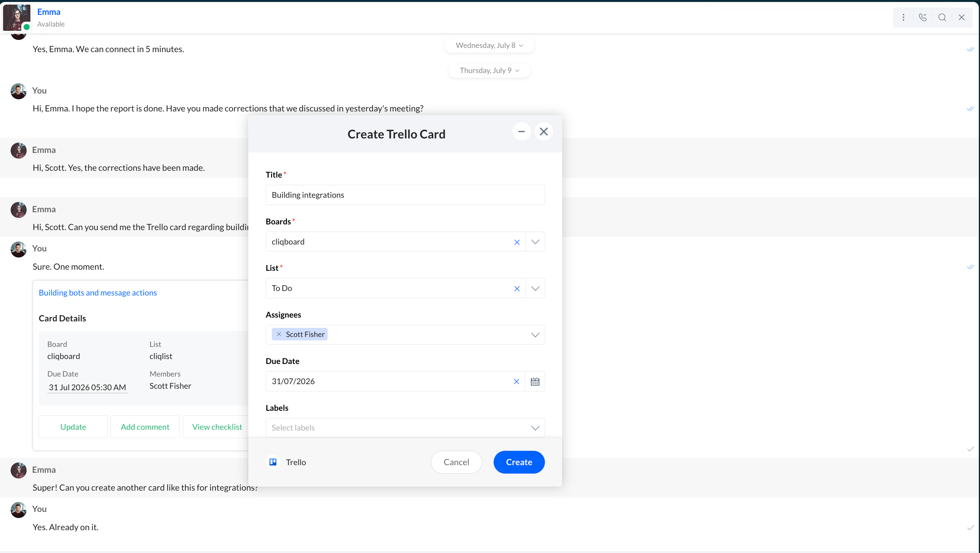Viewport: 980px width, 553px height.
Task: Open the Select labels dropdown
Action: coord(405,428)
